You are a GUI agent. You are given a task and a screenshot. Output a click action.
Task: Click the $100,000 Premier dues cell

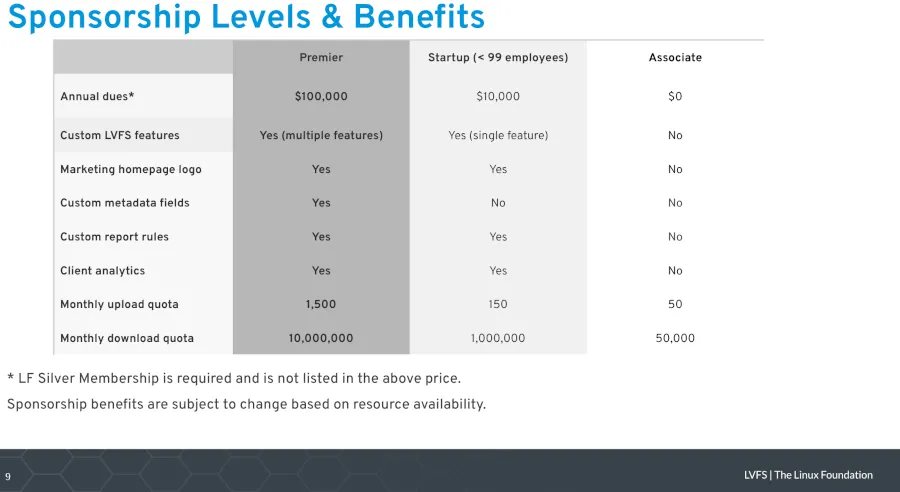click(321, 97)
